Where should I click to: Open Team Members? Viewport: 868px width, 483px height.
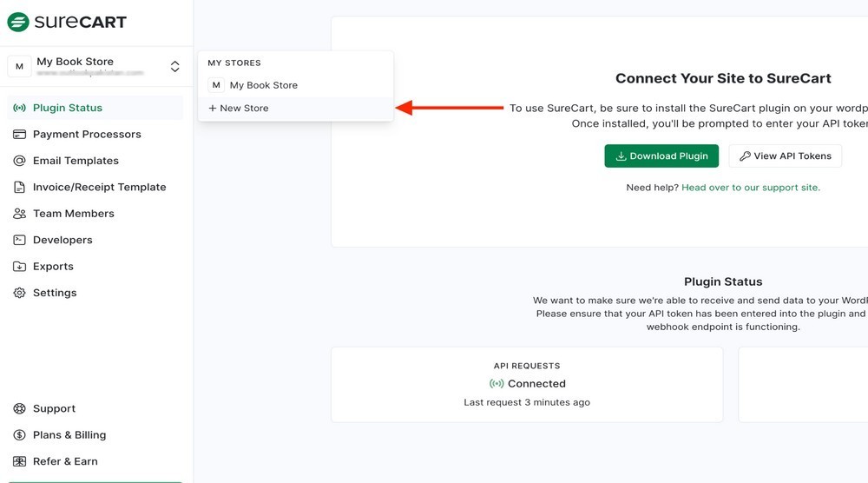click(x=74, y=213)
